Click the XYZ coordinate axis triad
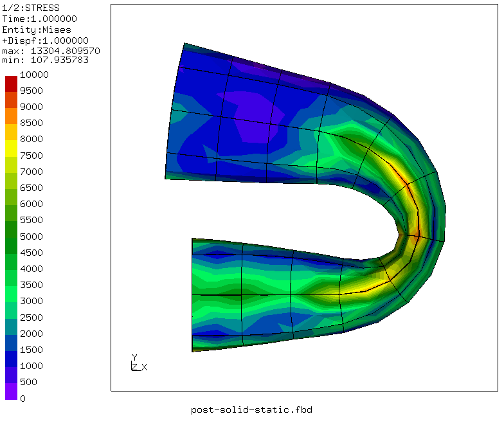This screenshot has height=432, width=504. 139,363
